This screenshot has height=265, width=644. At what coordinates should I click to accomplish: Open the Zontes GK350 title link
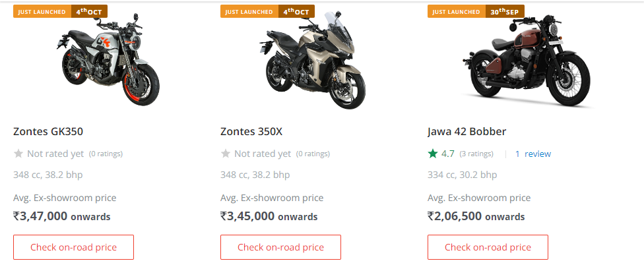pos(48,131)
